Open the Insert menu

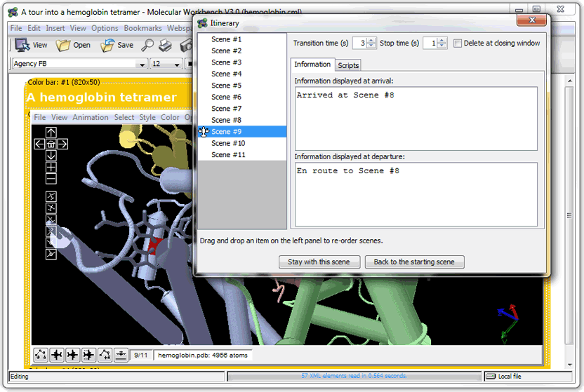55,28
